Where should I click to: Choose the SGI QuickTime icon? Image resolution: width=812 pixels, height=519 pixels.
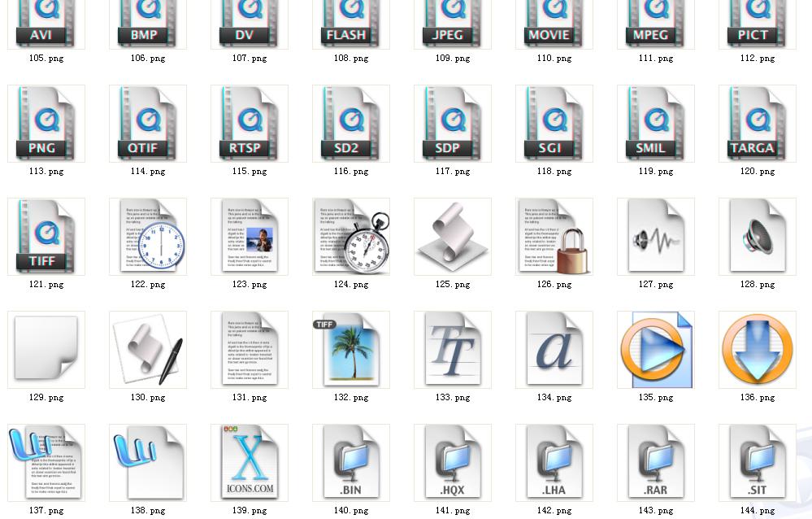pos(554,124)
